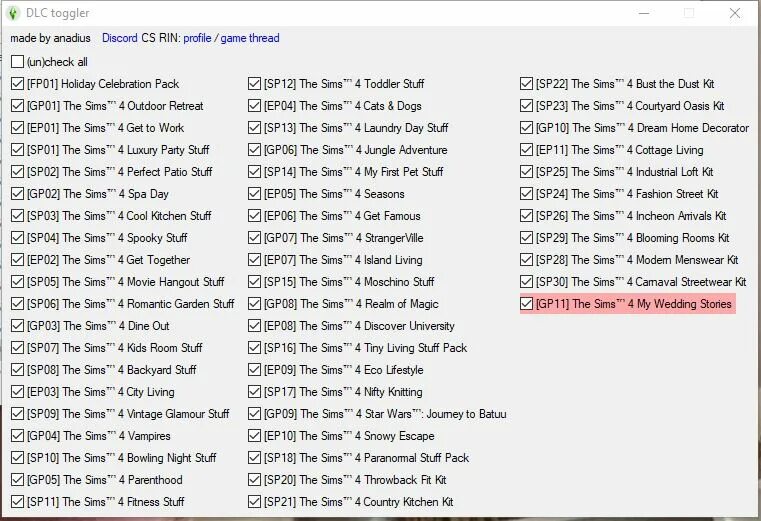Uncheck SP10 Bowling Night Stuff
The height and width of the screenshot is (521, 761).
(x=17, y=457)
